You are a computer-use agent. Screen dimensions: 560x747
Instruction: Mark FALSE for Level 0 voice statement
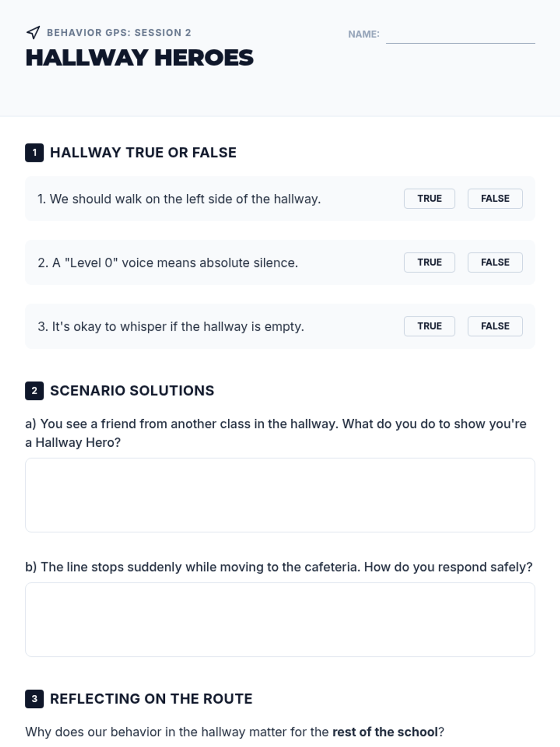pyautogui.click(x=495, y=262)
